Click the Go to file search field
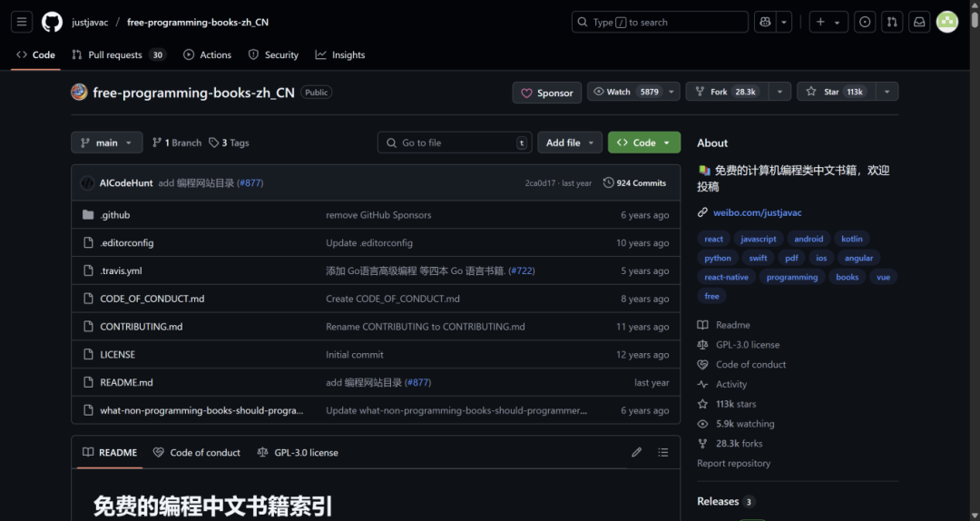 coord(455,143)
